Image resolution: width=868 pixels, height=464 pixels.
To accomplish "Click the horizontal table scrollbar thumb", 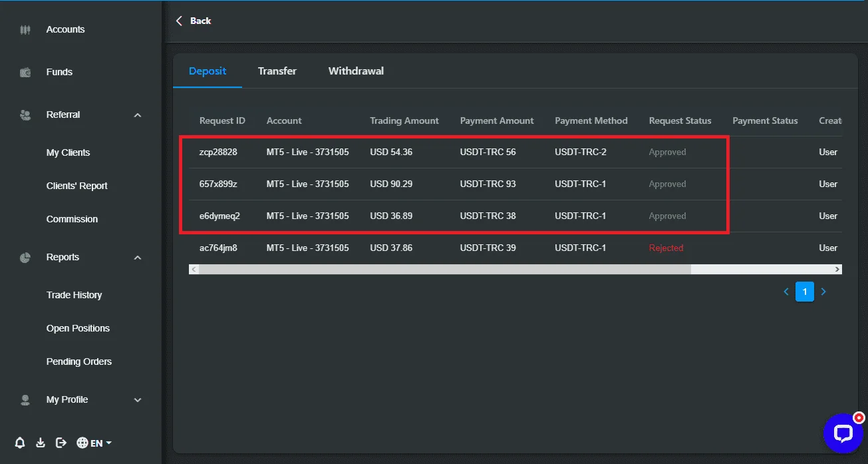I will pos(444,270).
